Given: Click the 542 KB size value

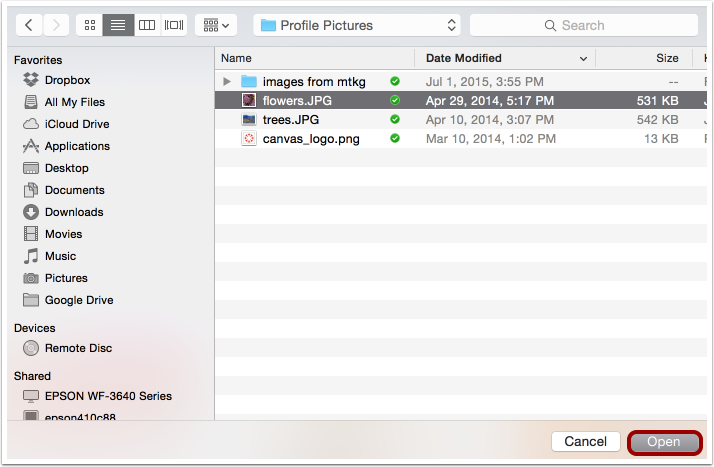Looking at the screenshot, I should tap(658, 120).
